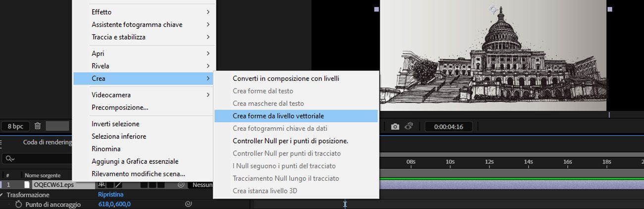The image size is (644, 209).
Task: Click the Punto di ancoraggio property label
Action: (53, 204)
